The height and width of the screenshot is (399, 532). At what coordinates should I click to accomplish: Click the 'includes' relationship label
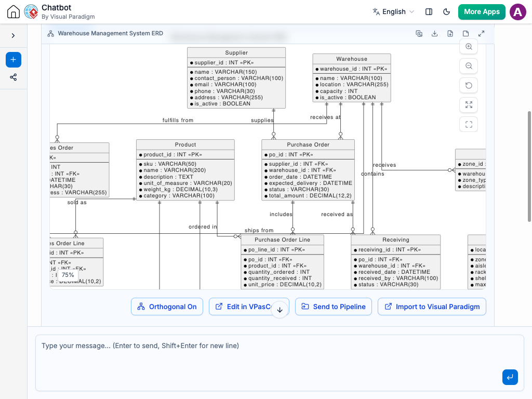click(281, 214)
